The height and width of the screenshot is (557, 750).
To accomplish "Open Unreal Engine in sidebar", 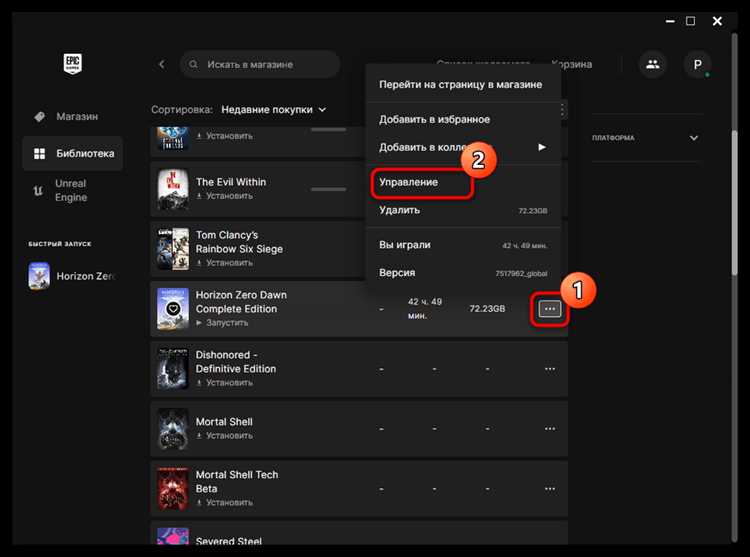I will coord(71,190).
